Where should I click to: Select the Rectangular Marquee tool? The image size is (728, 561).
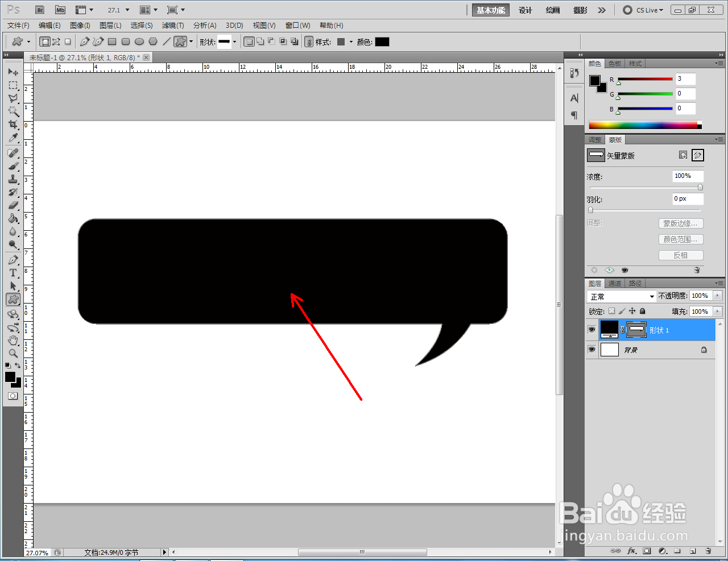tap(13, 85)
